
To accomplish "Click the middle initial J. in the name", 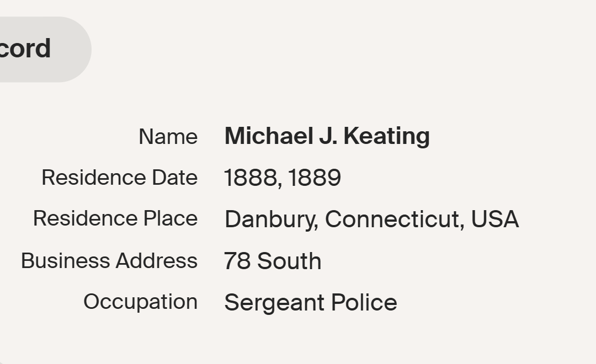I will (328, 136).
